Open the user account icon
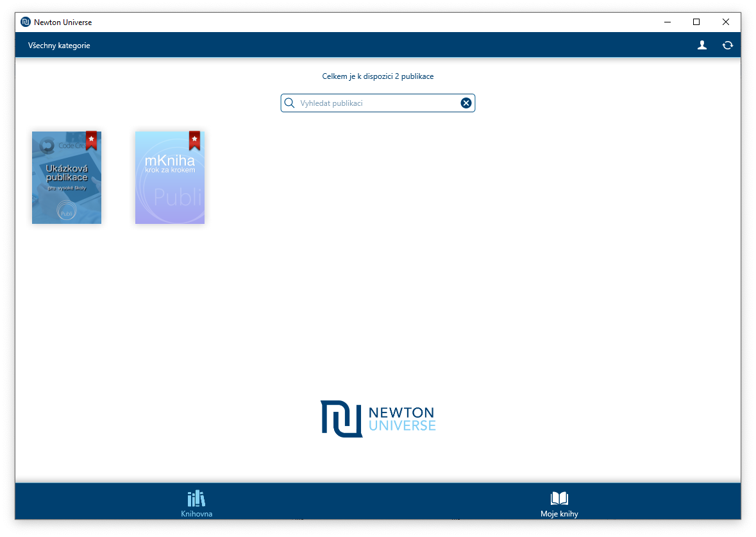 pos(702,46)
